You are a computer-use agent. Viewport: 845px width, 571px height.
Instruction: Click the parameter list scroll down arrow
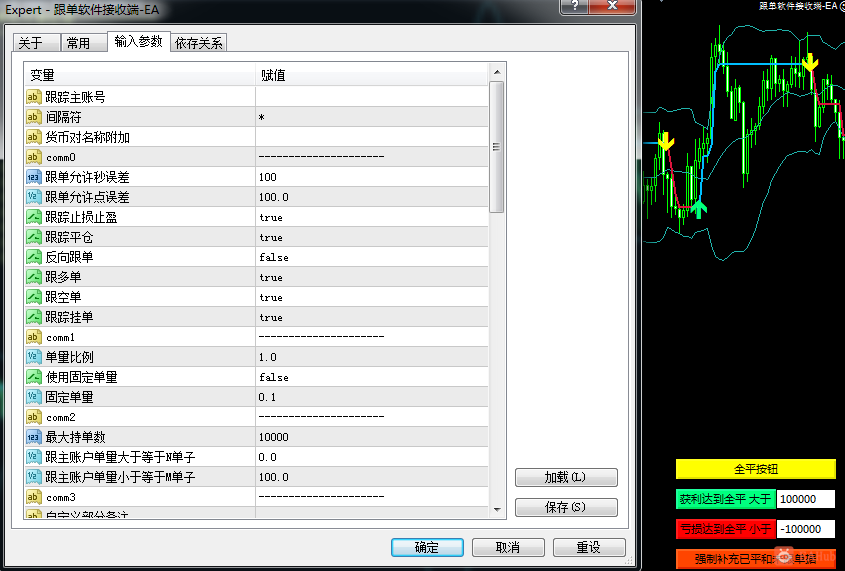(x=497, y=509)
